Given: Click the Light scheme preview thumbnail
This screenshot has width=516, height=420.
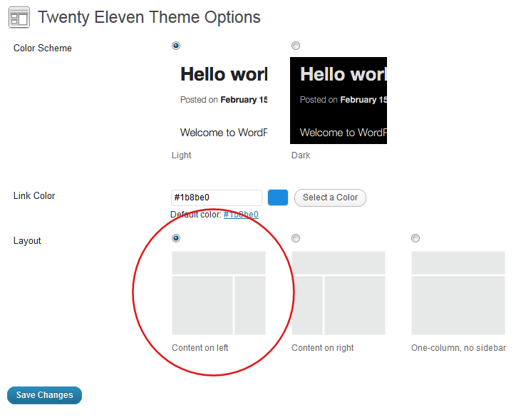Looking at the screenshot, I should click(219, 101).
